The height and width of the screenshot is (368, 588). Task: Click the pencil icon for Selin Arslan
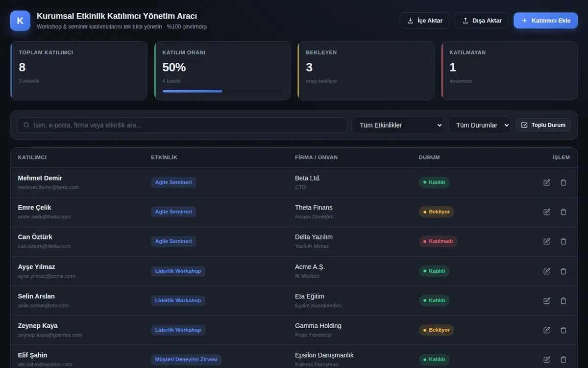click(547, 300)
